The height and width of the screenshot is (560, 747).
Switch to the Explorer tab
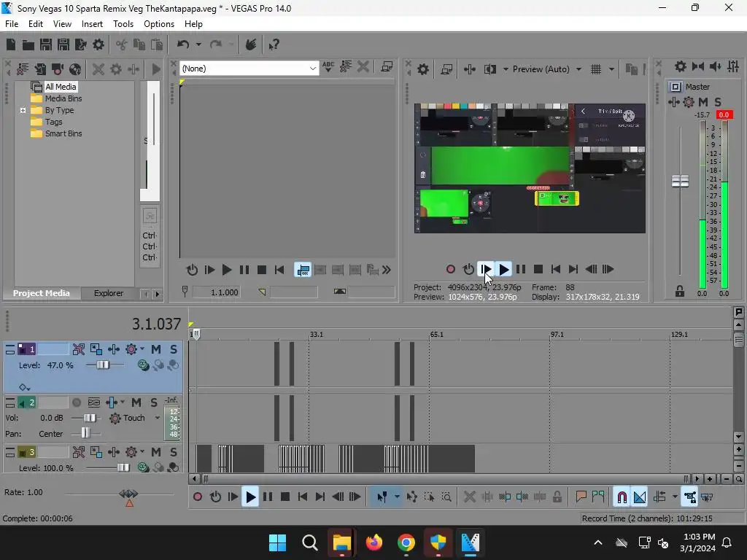[x=108, y=293]
